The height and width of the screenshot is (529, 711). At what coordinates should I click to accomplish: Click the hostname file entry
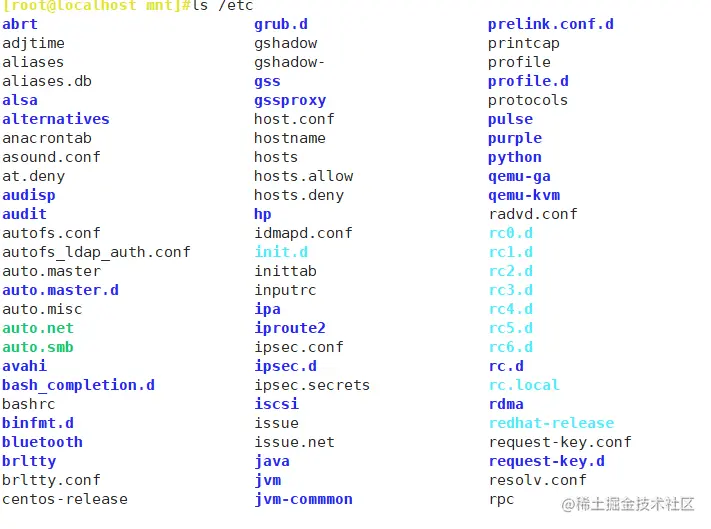290,138
